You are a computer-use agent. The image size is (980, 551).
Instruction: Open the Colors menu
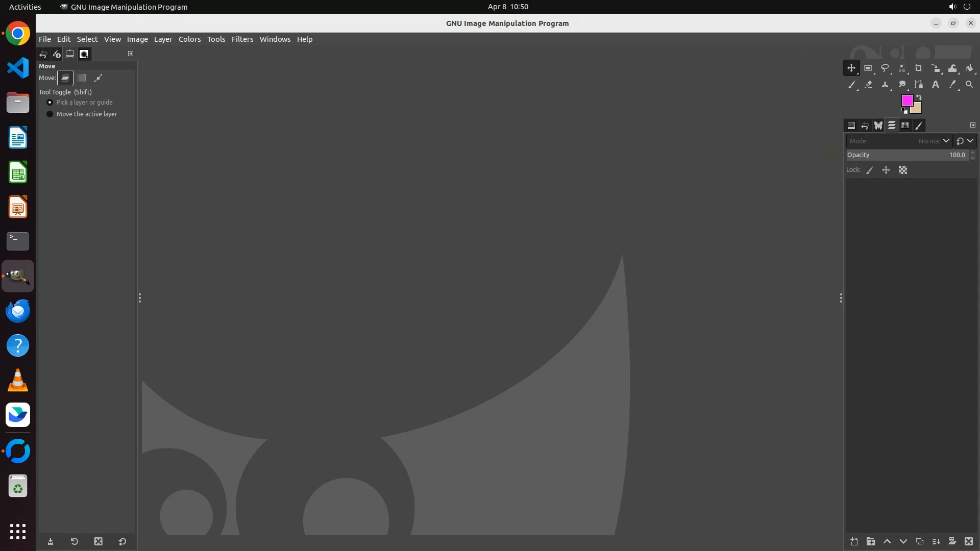point(189,39)
